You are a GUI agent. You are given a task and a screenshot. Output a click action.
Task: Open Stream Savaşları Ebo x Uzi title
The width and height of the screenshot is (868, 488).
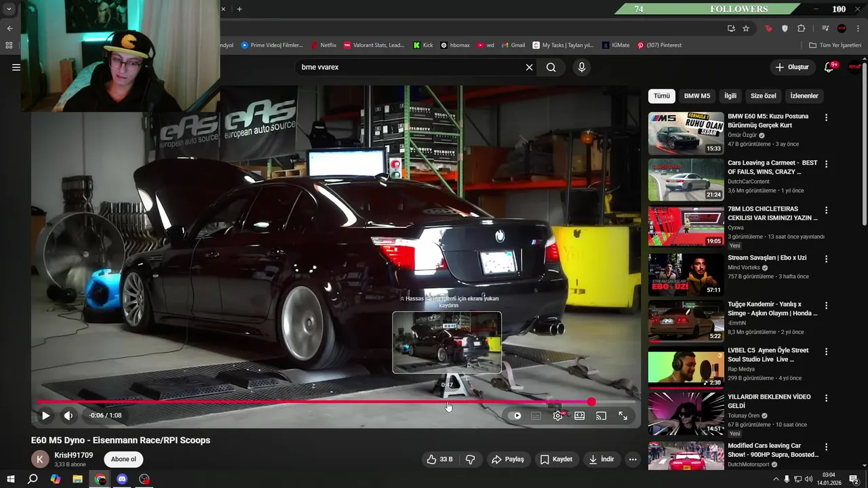pos(767,258)
